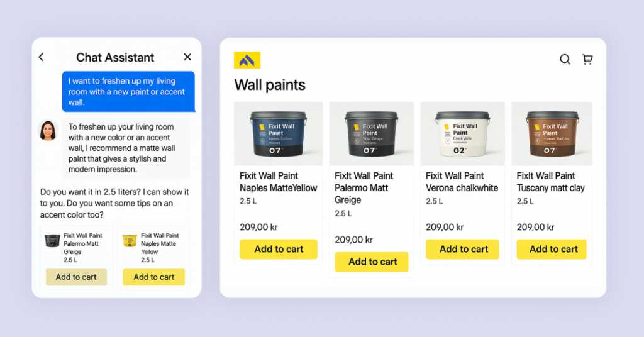This screenshot has width=644, height=337.
Task: Click the assistant avatar photo
Action: 48,131
